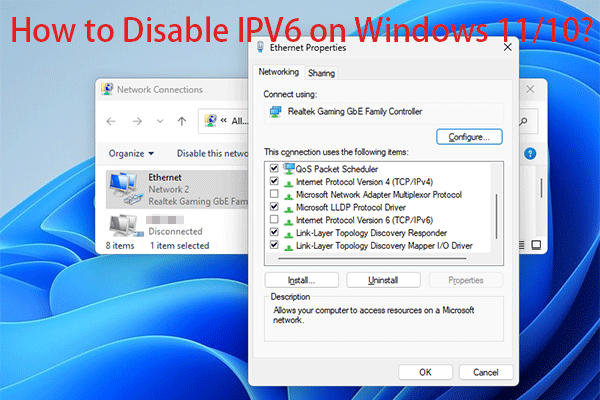The height and width of the screenshot is (400, 600).
Task: Click the Multiplexor Protocol item icon
Action: click(289, 196)
